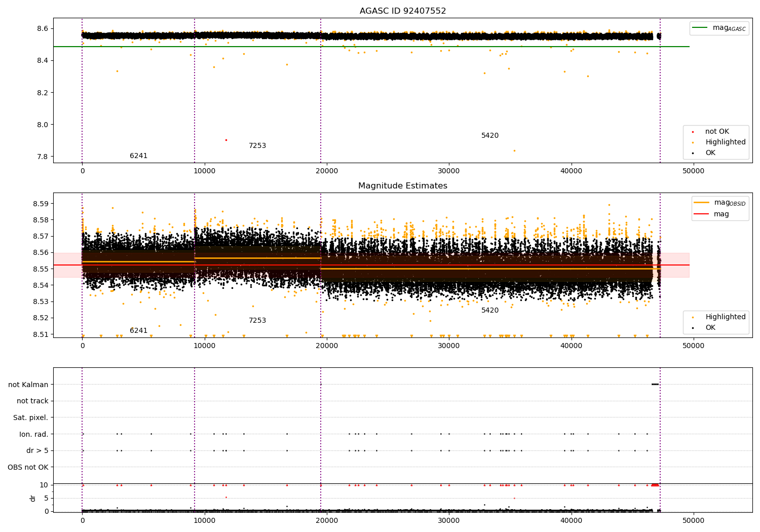Screen dimensions: 760x532
Task: Click OBSID label 6241 in the AGASC plot
Action: point(138,156)
